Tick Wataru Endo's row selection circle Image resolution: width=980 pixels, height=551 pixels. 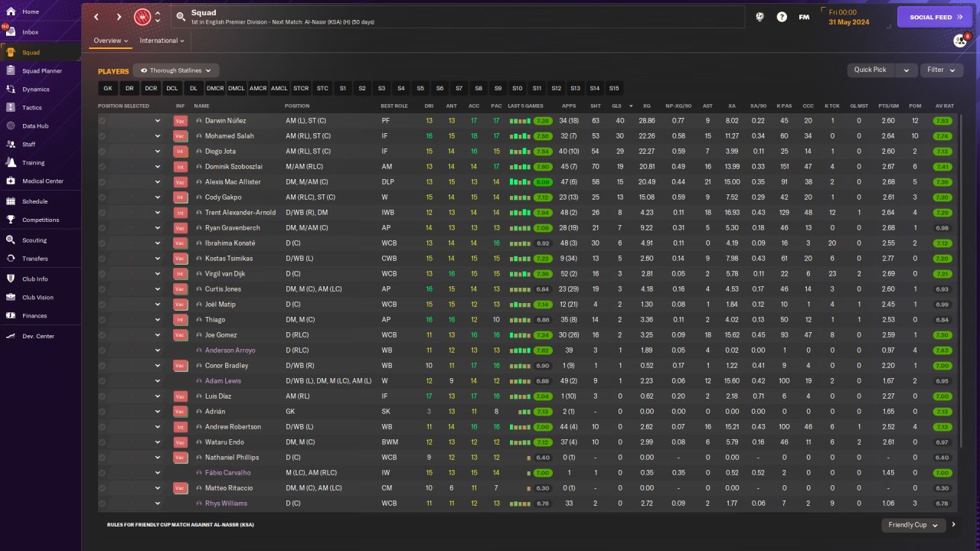tap(103, 442)
